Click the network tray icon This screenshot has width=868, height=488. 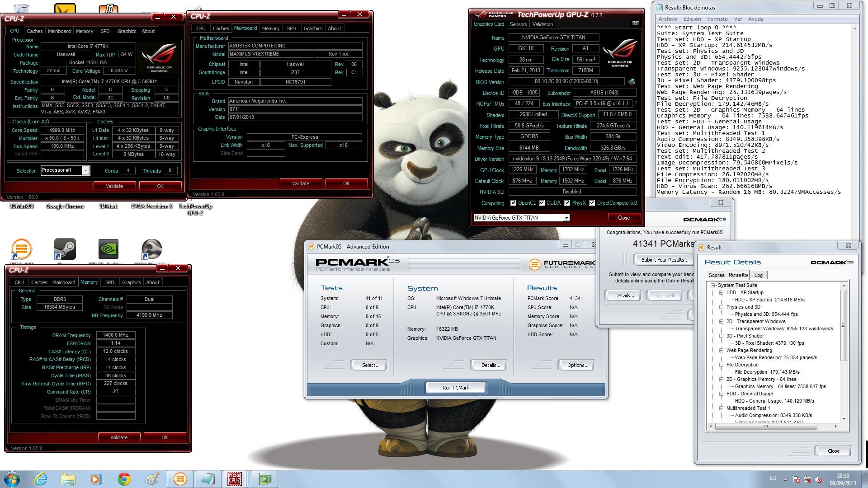(807, 479)
